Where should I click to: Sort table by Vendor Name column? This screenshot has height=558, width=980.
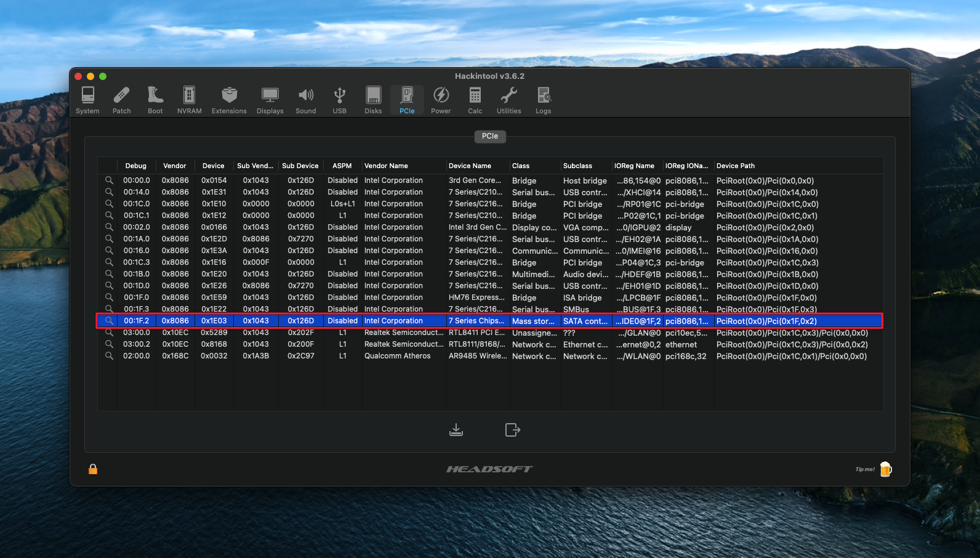click(x=386, y=166)
